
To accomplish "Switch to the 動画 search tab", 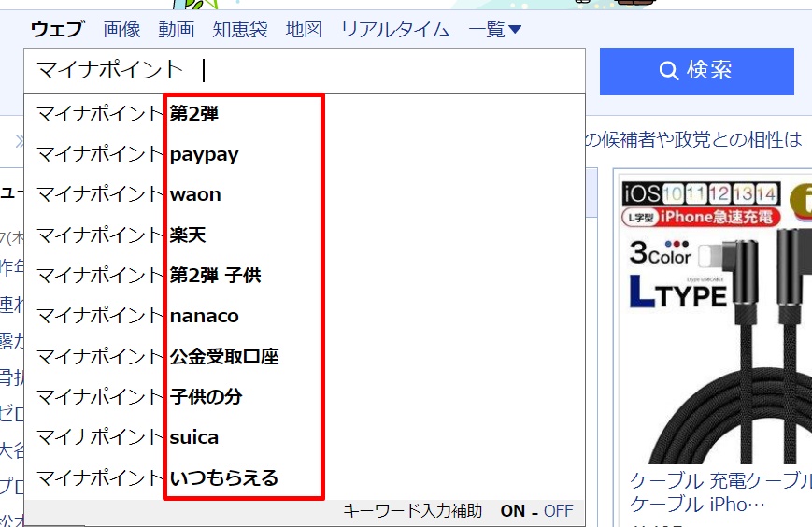I will (x=176, y=29).
